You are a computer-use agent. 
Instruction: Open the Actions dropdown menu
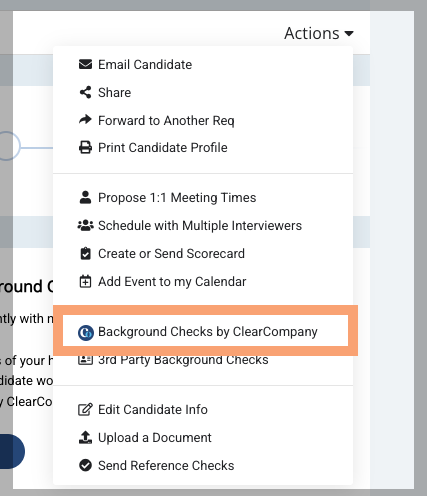tap(319, 33)
